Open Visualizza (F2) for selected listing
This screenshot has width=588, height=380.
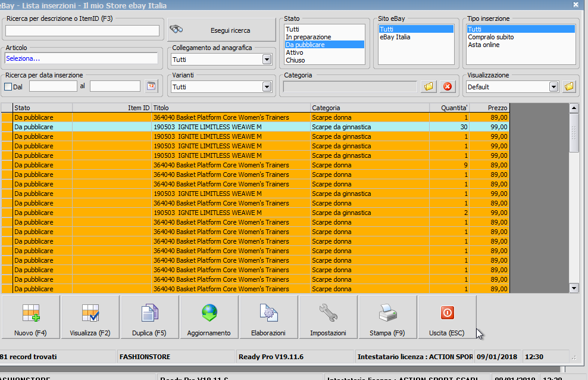pos(90,317)
